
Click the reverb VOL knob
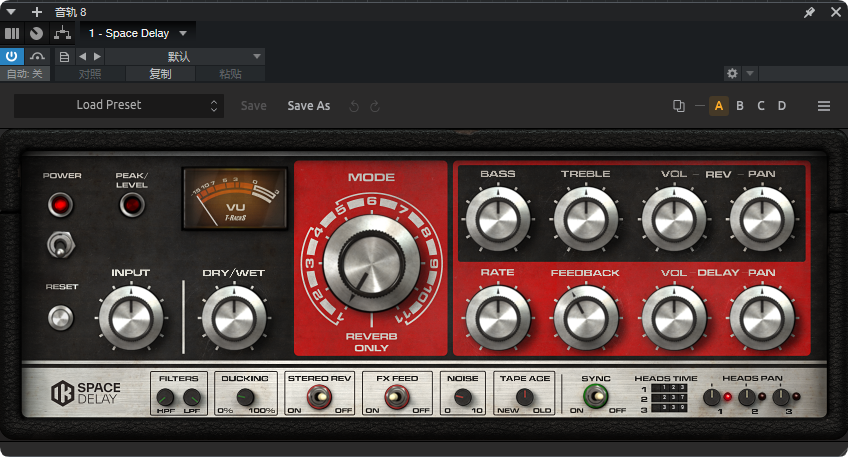coord(674,219)
